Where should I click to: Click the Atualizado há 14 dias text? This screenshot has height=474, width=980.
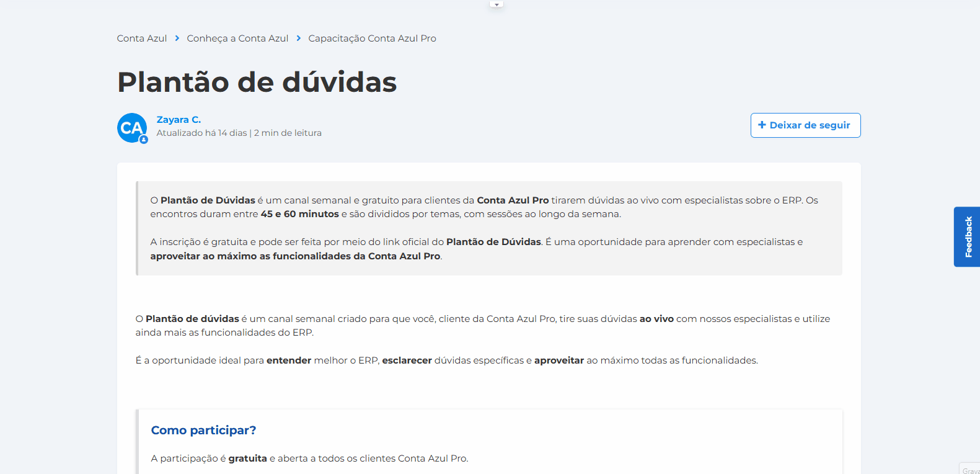[201, 133]
